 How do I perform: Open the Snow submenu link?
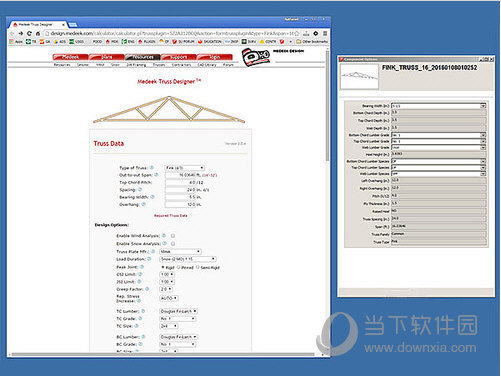115,65
